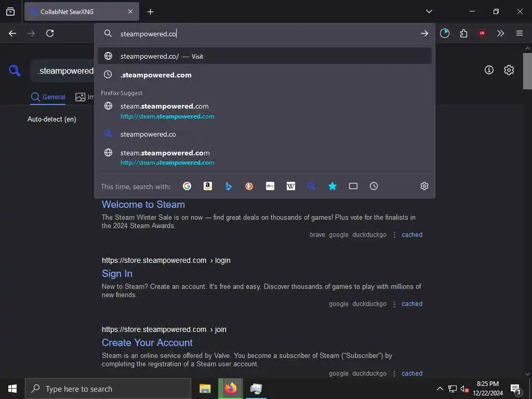Click store.steampowered.com › login URL
Viewport: 532px width, 399px height.
tap(166, 260)
